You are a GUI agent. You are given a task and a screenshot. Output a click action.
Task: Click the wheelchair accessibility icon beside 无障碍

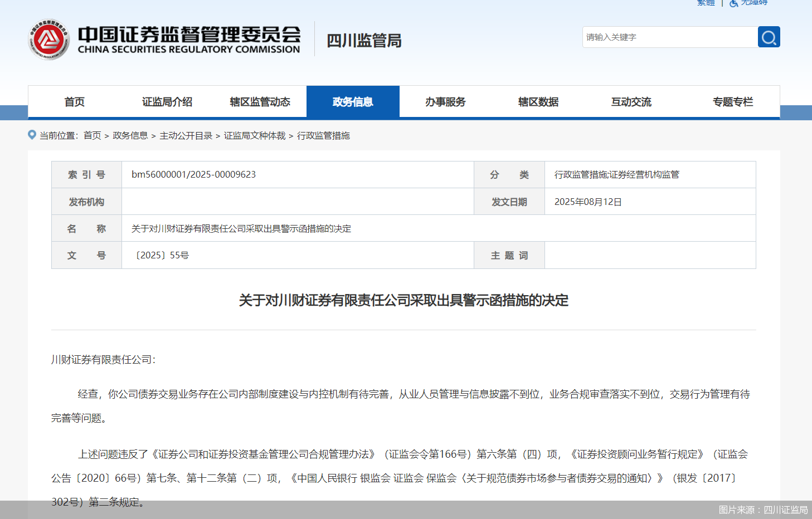733,3
